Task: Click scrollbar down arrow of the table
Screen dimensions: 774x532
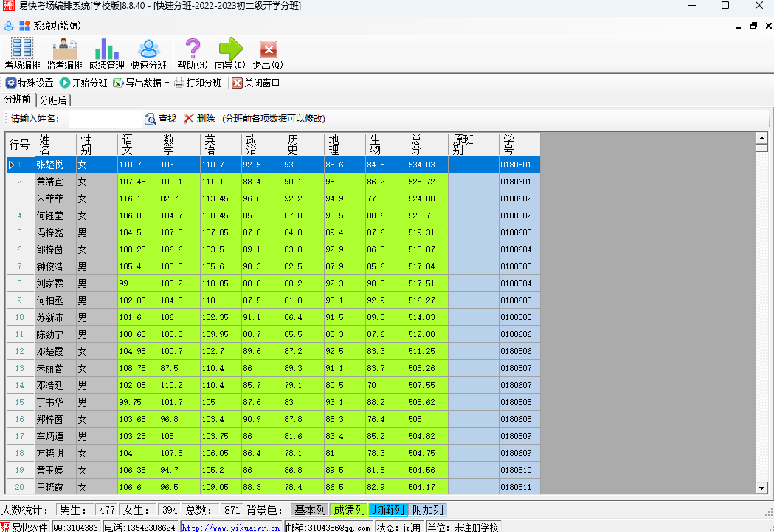Action: point(761,488)
